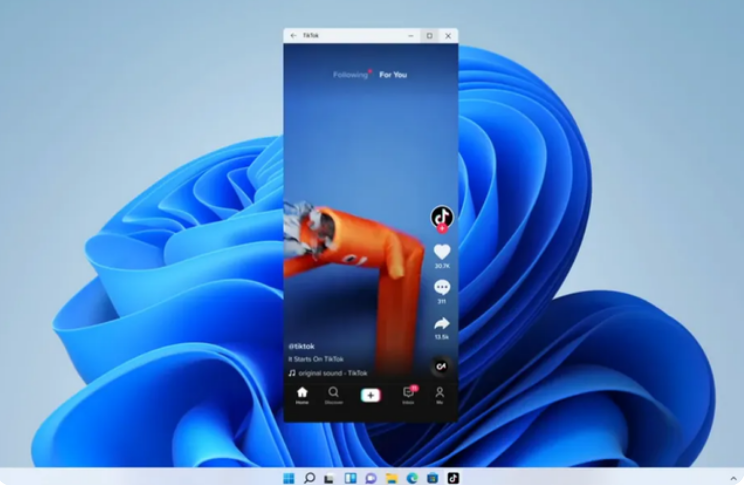Select the For You feed tab
744x485 pixels.
click(x=393, y=75)
